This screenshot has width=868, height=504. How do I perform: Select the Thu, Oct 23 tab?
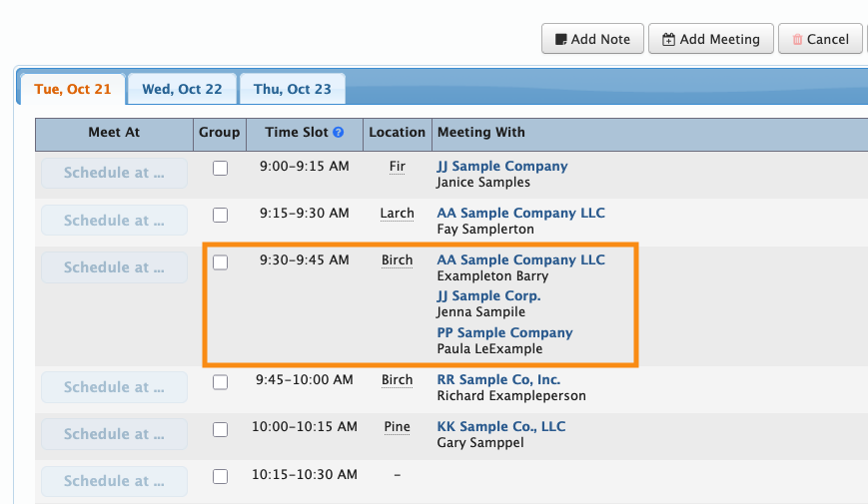click(x=292, y=89)
